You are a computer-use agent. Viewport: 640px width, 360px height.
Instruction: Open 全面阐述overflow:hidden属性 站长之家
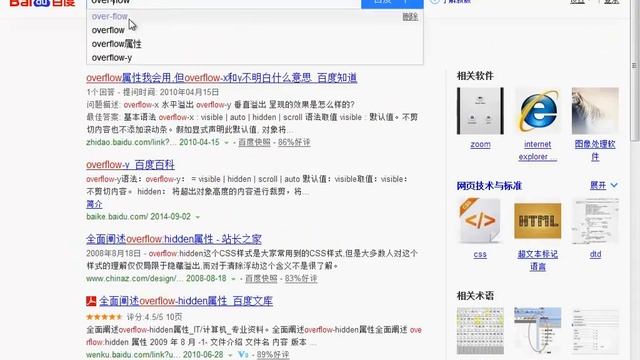point(174,239)
